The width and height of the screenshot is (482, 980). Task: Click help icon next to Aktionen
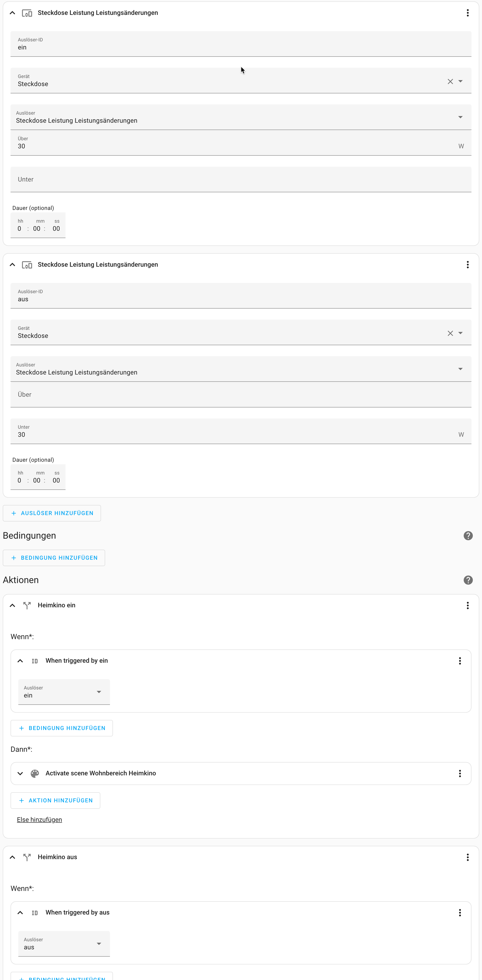(x=468, y=580)
